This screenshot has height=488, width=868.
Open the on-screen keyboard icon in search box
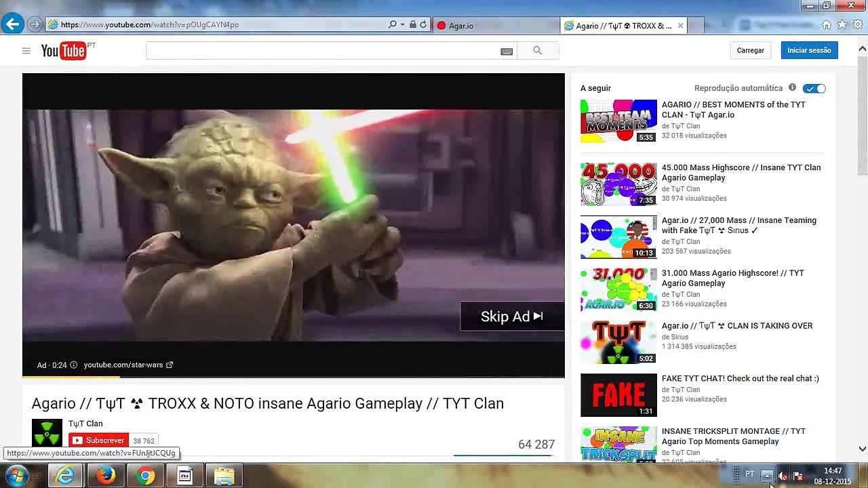[x=507, y=51]
